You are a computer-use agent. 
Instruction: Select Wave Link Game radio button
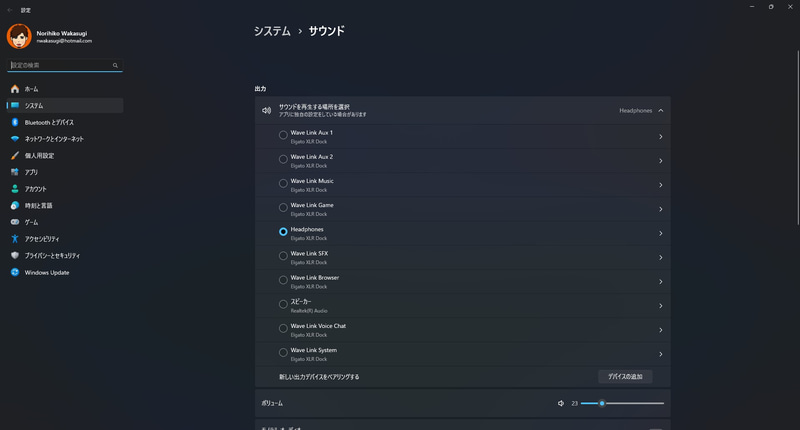coord(283,208)
